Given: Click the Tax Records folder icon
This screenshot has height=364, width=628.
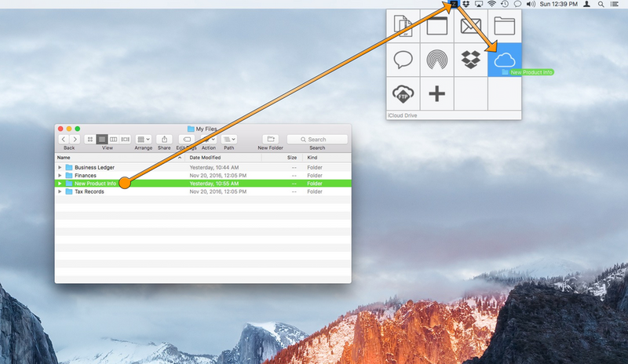Looking at the screenshot, I should tap(69, 191).
